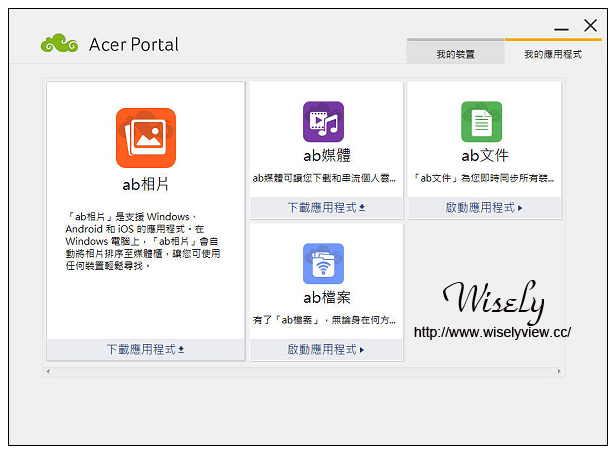Screen dimensions: 616x454
Task: Download ab相片 with 下載應用程式 button
Action: (x=146, y=349)
